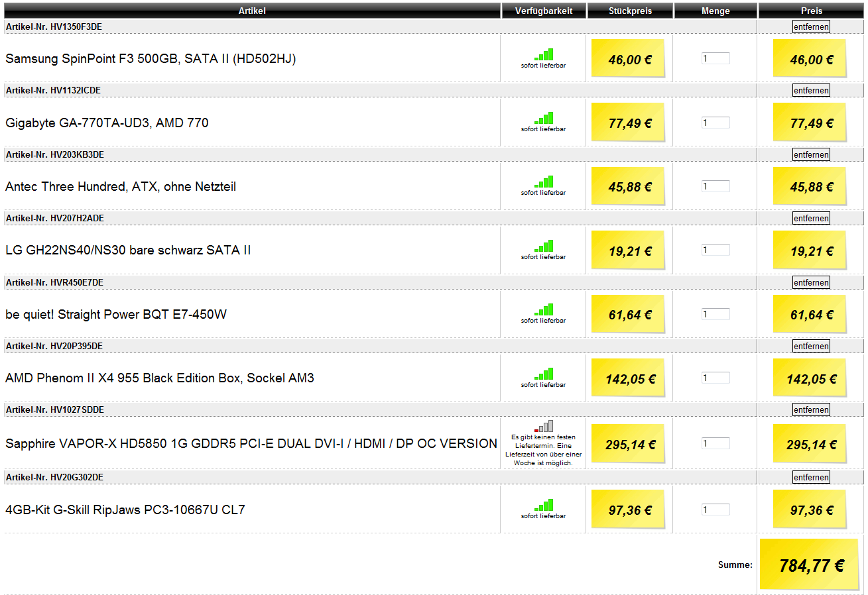Click the Summe: label
This screenshot has width=868, height=595.
point(735,565)
